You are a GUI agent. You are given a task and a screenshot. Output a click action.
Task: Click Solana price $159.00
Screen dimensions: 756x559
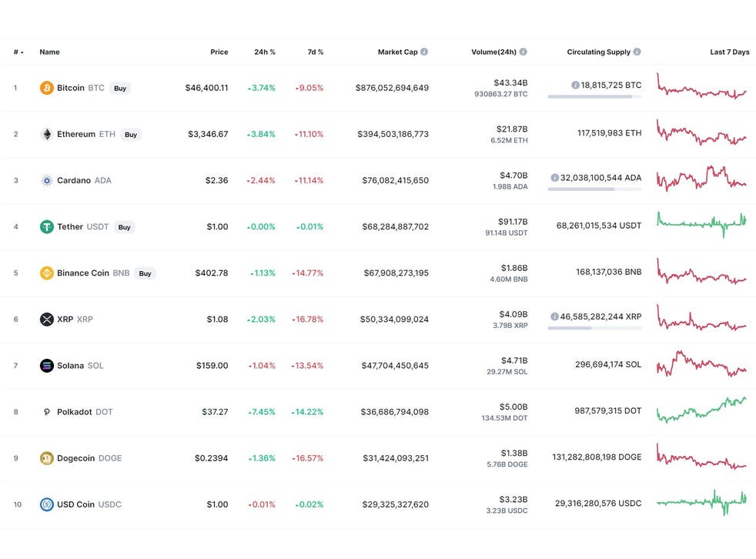pos(212,366)
